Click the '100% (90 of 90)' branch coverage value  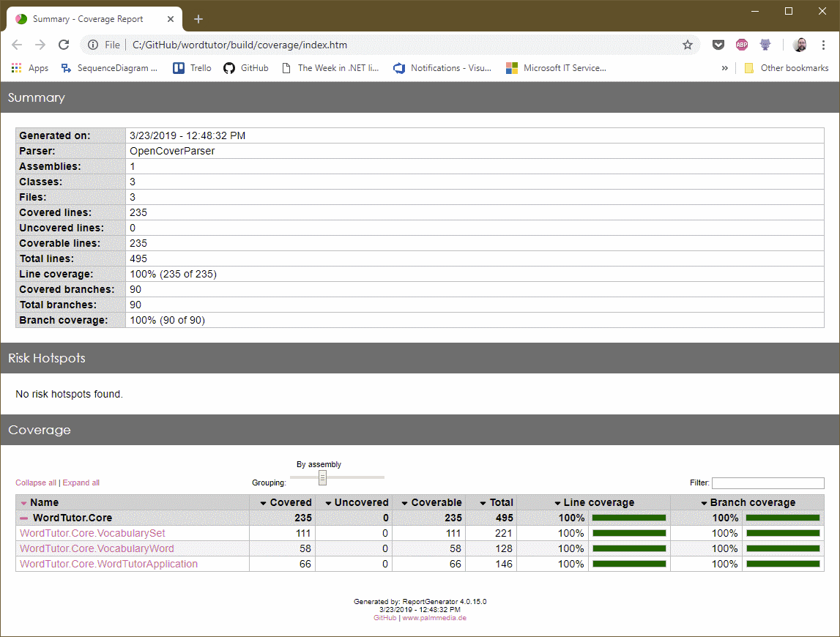click(167, 321)
